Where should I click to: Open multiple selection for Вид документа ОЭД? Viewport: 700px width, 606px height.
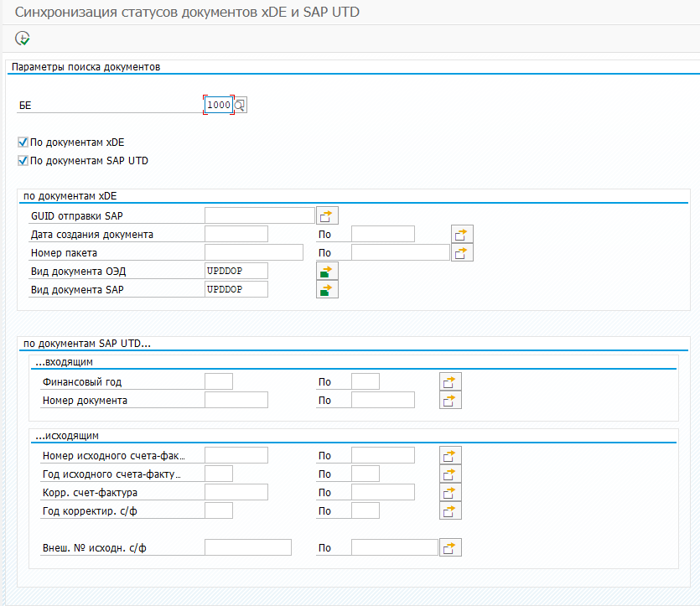click(x=325, y=271)
